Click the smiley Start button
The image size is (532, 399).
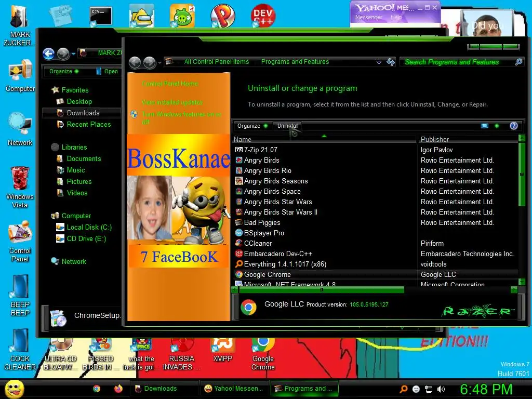click(14, 389)
